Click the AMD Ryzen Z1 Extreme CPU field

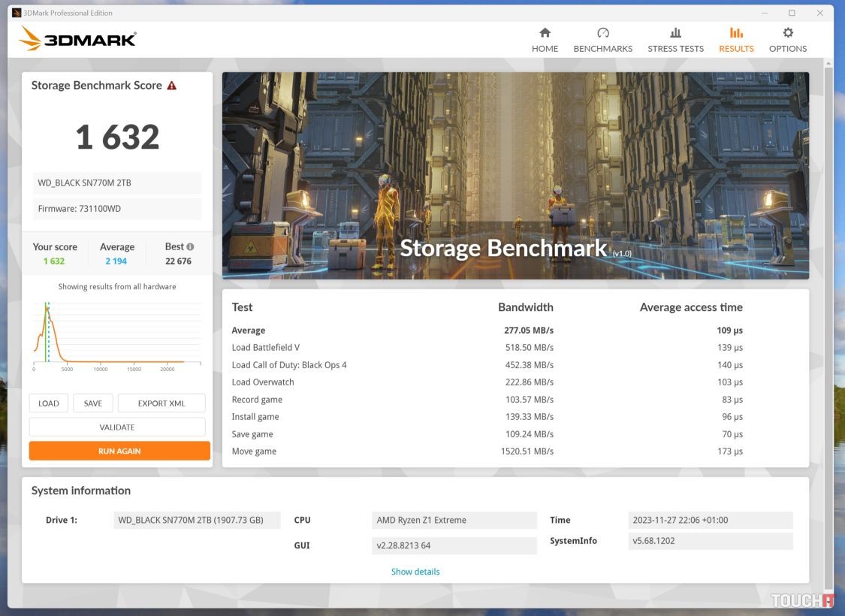tap(454, 521)
